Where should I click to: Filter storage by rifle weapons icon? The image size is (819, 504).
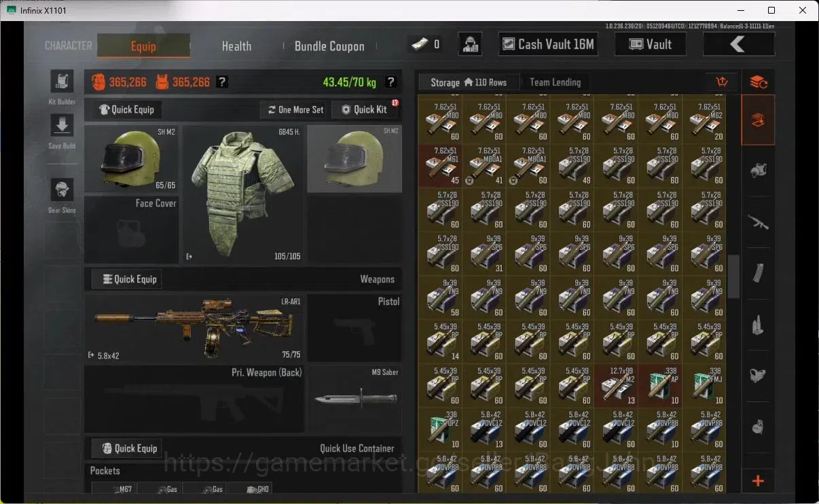click(759, 221)
